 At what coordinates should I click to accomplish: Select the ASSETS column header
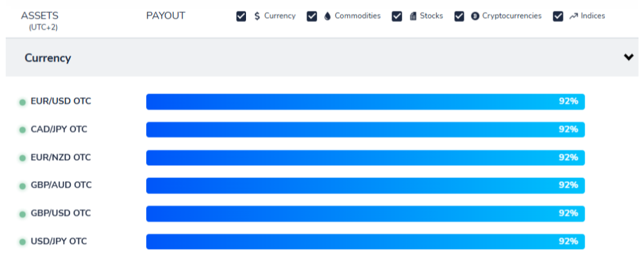40,16
